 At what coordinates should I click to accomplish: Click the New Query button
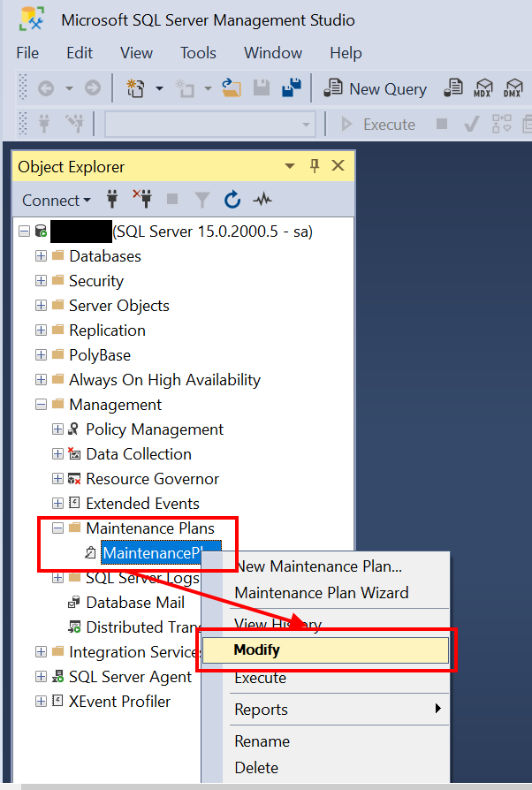[376, 88]
